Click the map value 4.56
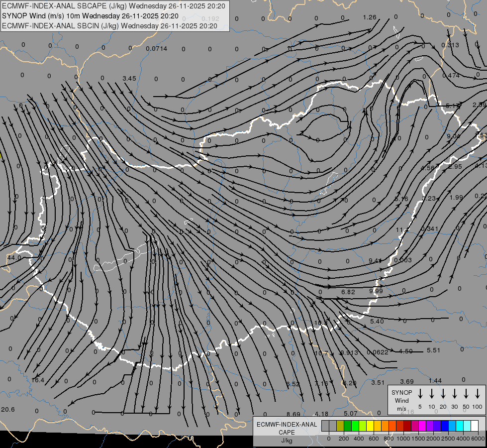This screenshot has width=487, height=448. coord(428,168)
